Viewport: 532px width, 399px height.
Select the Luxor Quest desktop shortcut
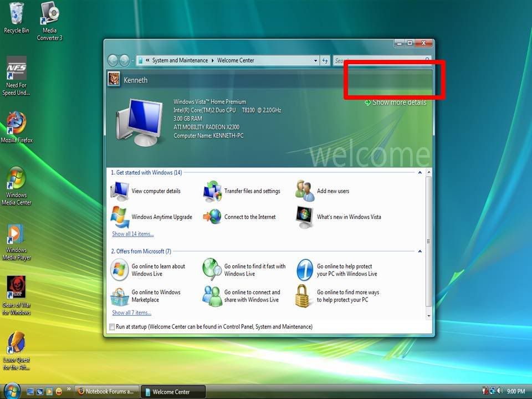16,350
